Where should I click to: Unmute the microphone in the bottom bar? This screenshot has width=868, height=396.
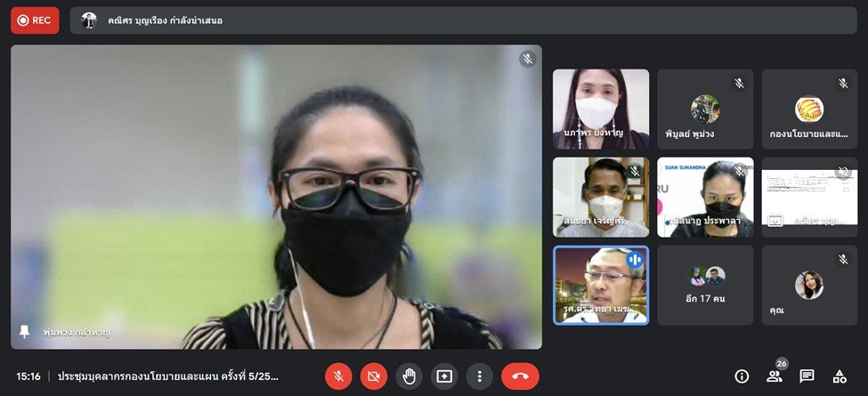pos(338,376)
